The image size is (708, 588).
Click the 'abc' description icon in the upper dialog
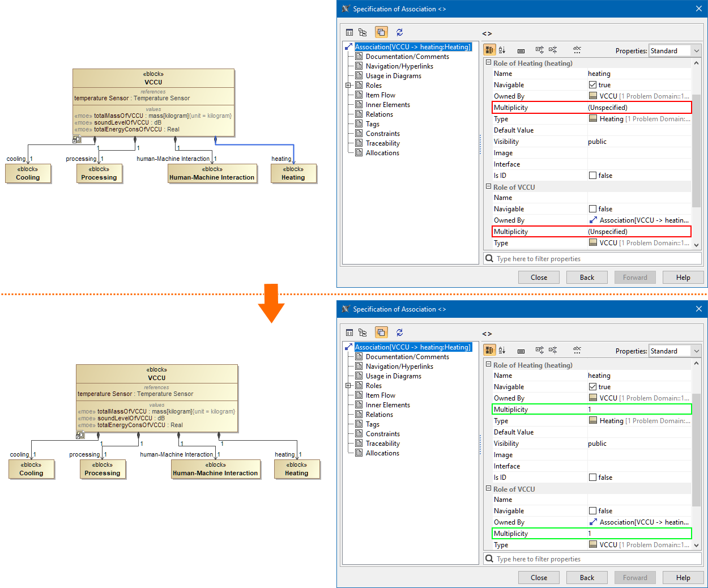577,50
